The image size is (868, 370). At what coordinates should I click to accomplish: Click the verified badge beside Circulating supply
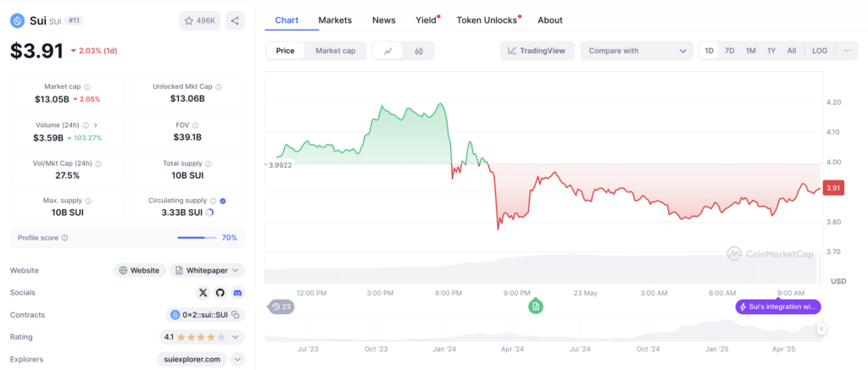223,202
